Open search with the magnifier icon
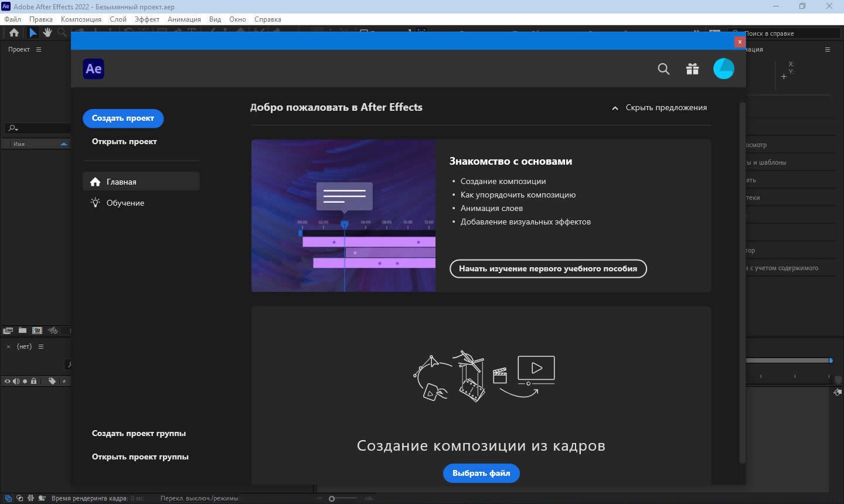 (663, 69)
